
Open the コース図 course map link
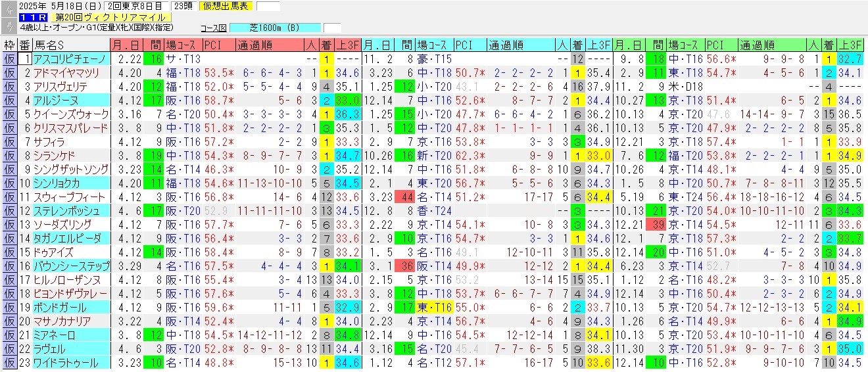(214, 28)
